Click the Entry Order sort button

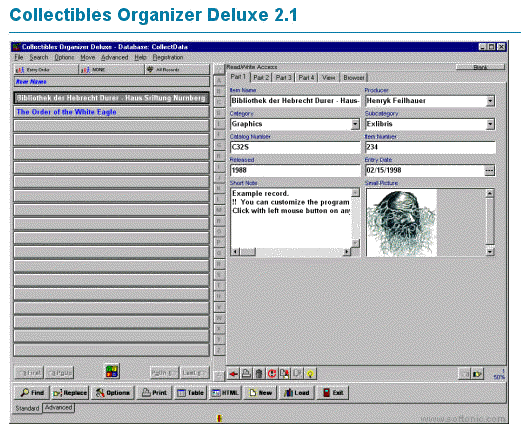[x=46, y=69]
